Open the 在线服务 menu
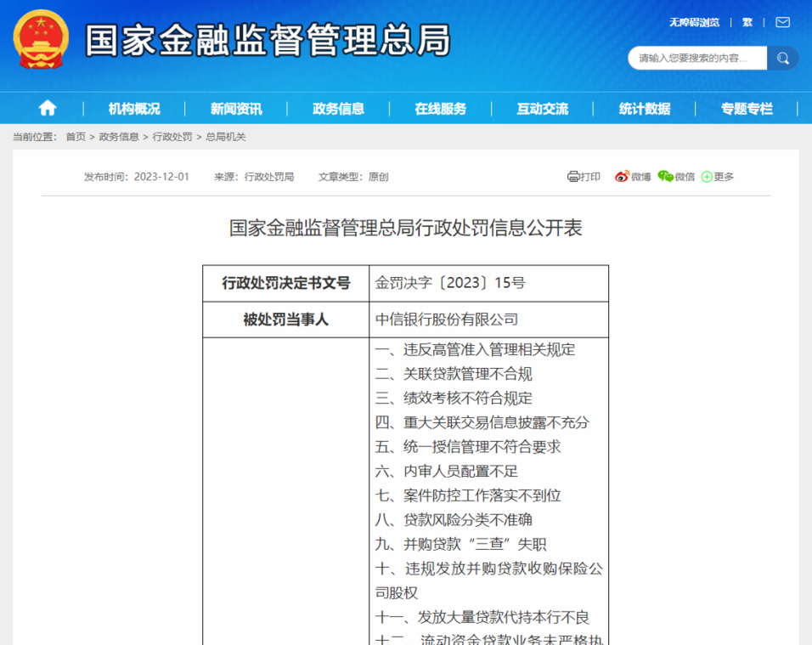The image size is (812, 645). pyautogui.click(x=440, y=109)
